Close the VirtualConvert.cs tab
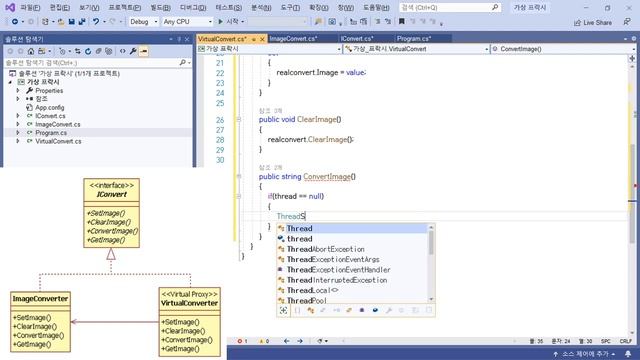This screenshot has width=640, height=360. coord(262,39)
